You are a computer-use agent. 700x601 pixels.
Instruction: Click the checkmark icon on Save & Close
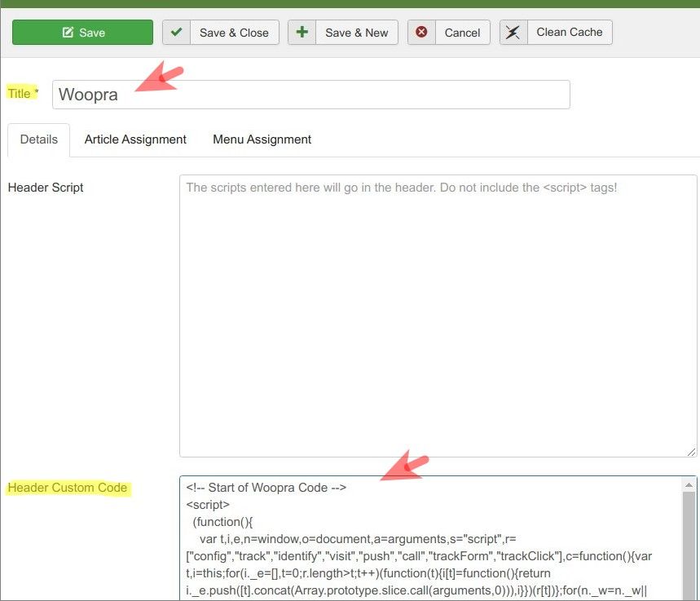176,32
